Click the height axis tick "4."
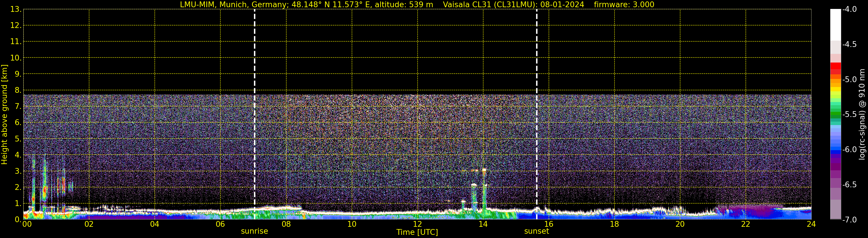Screen dimensions: 868x238 coord(18,155)
